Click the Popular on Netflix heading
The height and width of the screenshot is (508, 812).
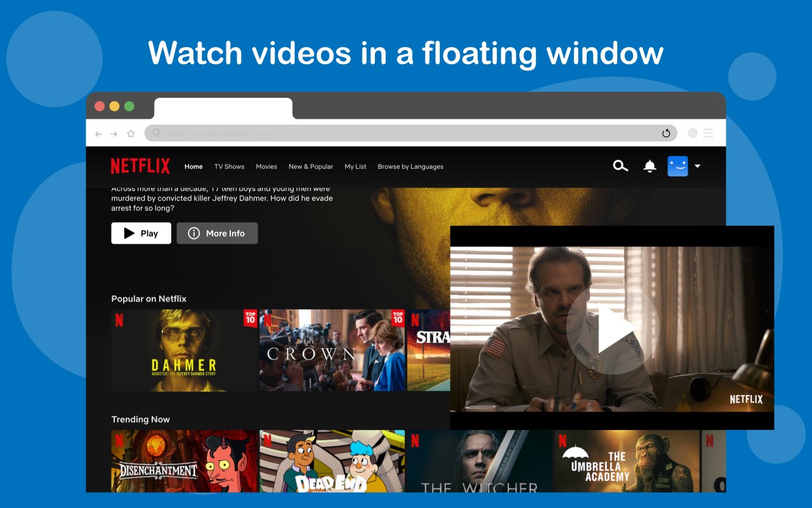tap(148, 298)
